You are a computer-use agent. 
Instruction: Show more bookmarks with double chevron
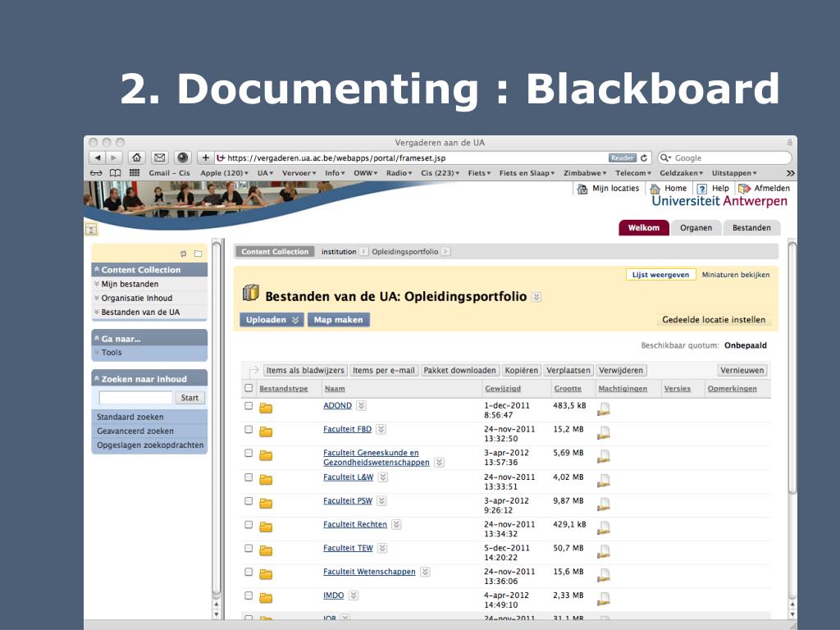click(790, 173)
